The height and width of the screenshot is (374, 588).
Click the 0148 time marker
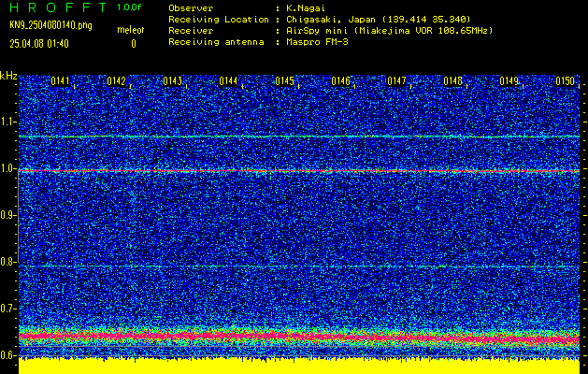point(453,81)
